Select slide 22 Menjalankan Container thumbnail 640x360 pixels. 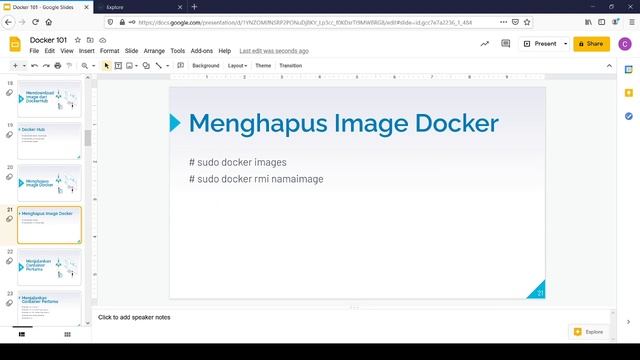49,267
